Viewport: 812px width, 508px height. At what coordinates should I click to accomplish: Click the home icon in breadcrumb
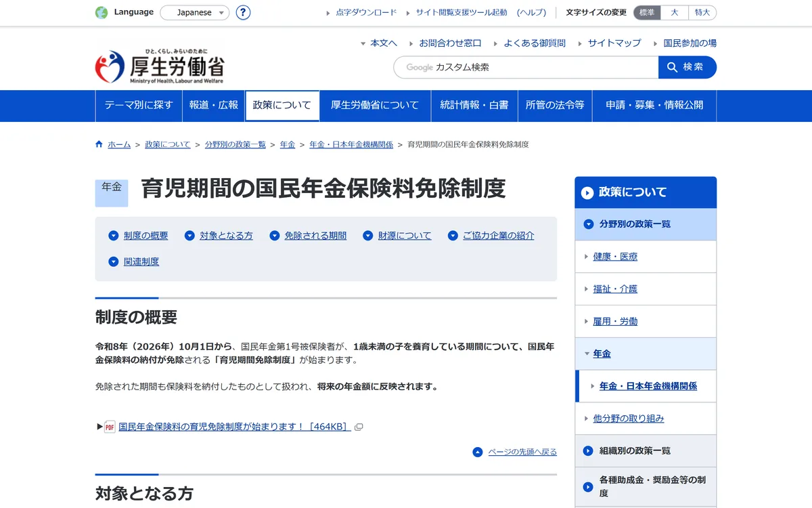click(x=99, y=144)
